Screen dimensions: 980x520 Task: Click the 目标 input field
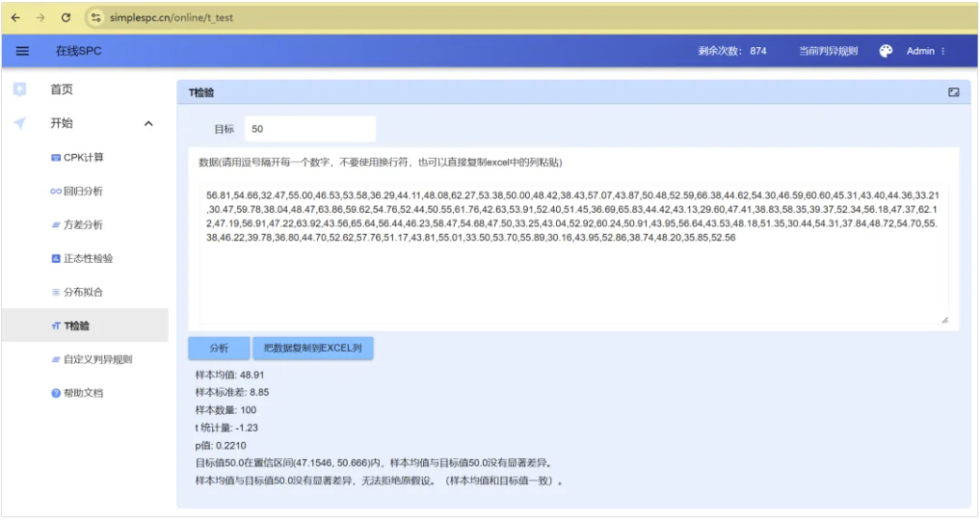tap(308, 128)
